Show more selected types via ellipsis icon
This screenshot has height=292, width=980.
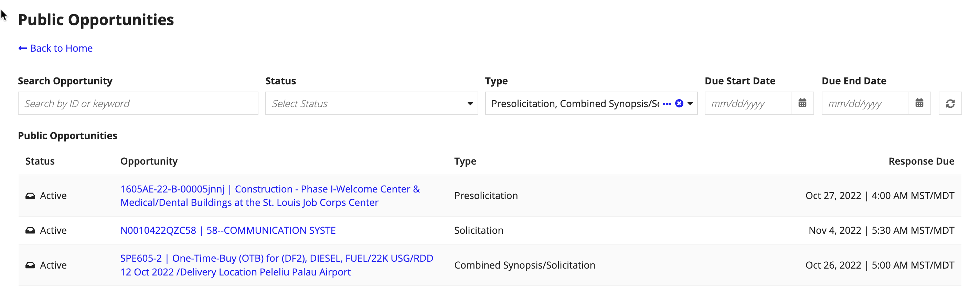[667, 104]
